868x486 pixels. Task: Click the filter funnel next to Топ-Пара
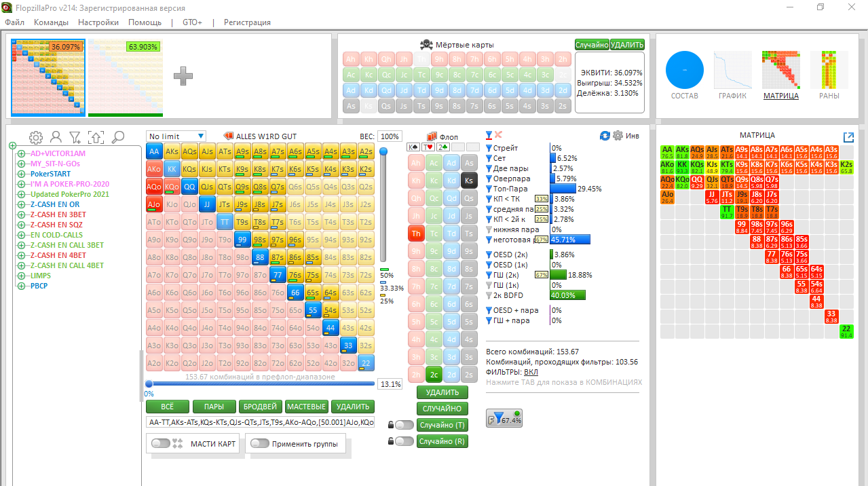(x=489, y=189)
